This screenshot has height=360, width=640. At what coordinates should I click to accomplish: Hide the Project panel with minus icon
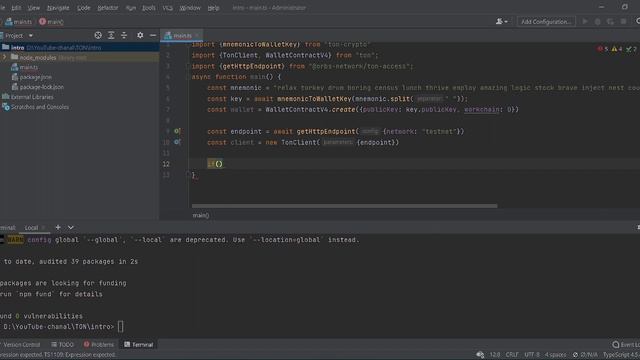tap(153, 36)
